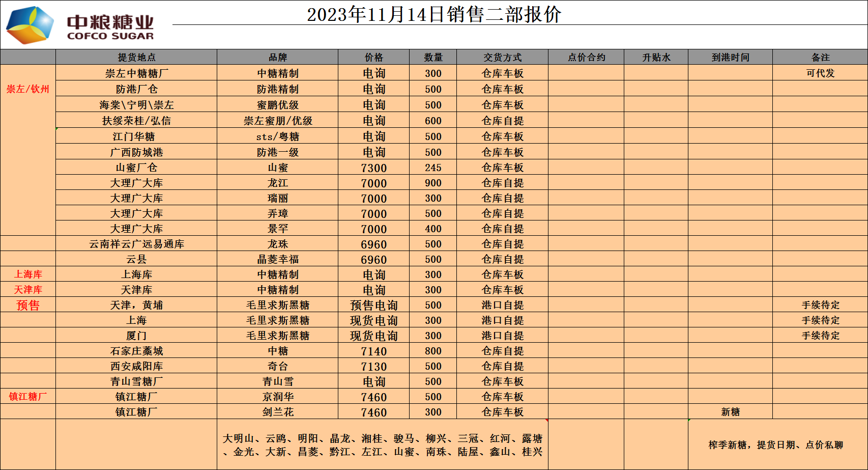Click the 价格 column header
Screen dimensions: 868x470
pyautogui.click(x=373, y=58)
